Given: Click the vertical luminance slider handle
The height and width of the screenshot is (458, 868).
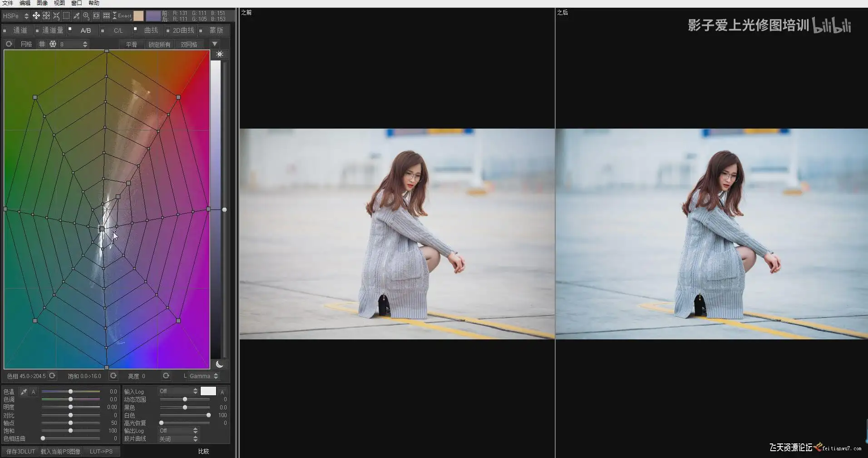Looking at the screenshot, I should [x=224, y=209].
